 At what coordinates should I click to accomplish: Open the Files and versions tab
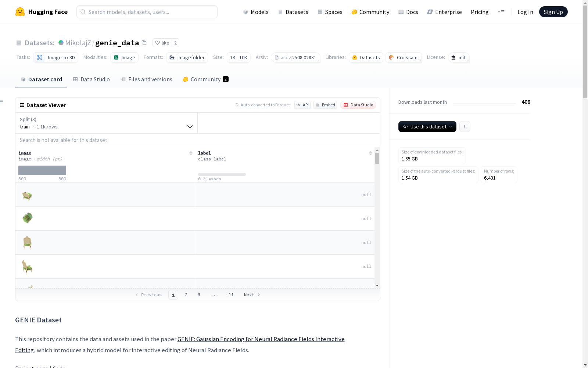pyautogui.click(x=146, y=79)
